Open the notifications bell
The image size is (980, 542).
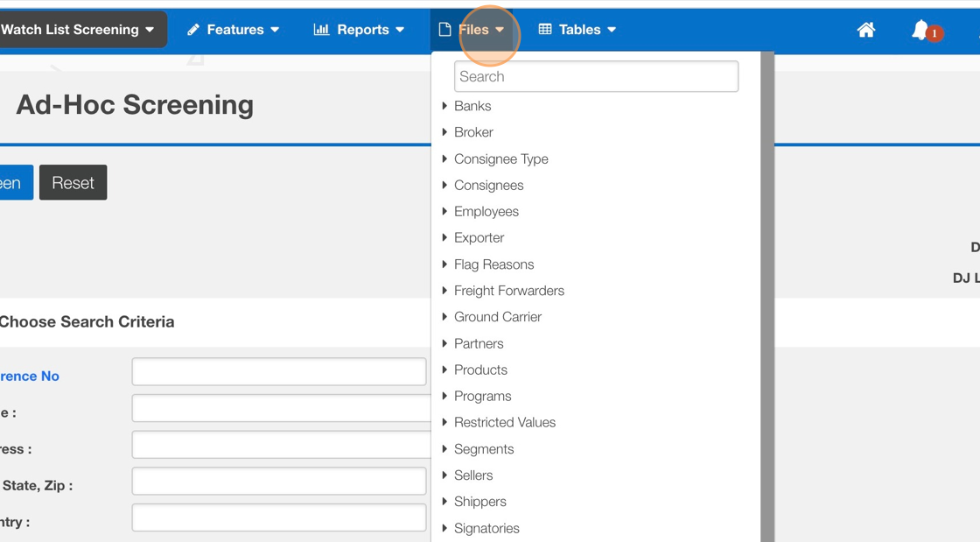[920, 30]
